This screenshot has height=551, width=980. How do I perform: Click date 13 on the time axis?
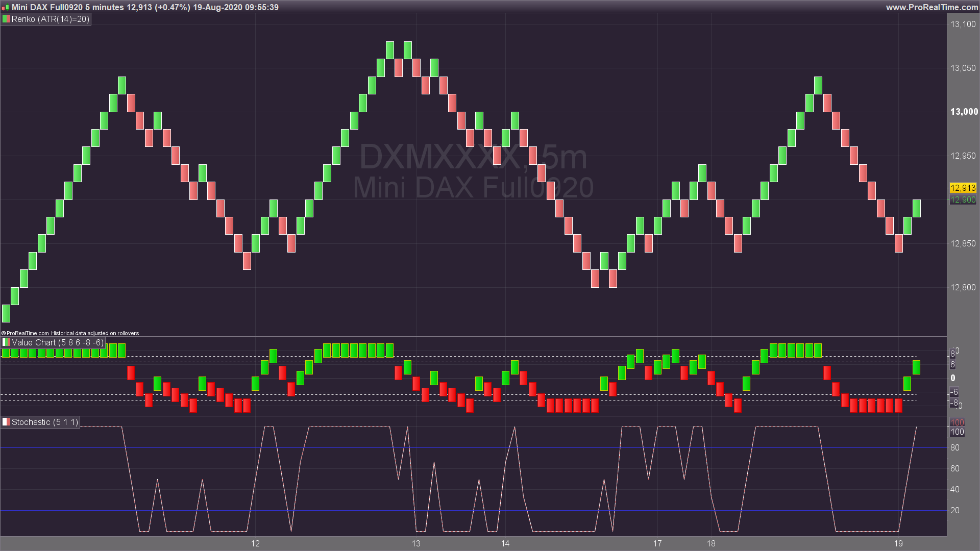tap(416, 543)
